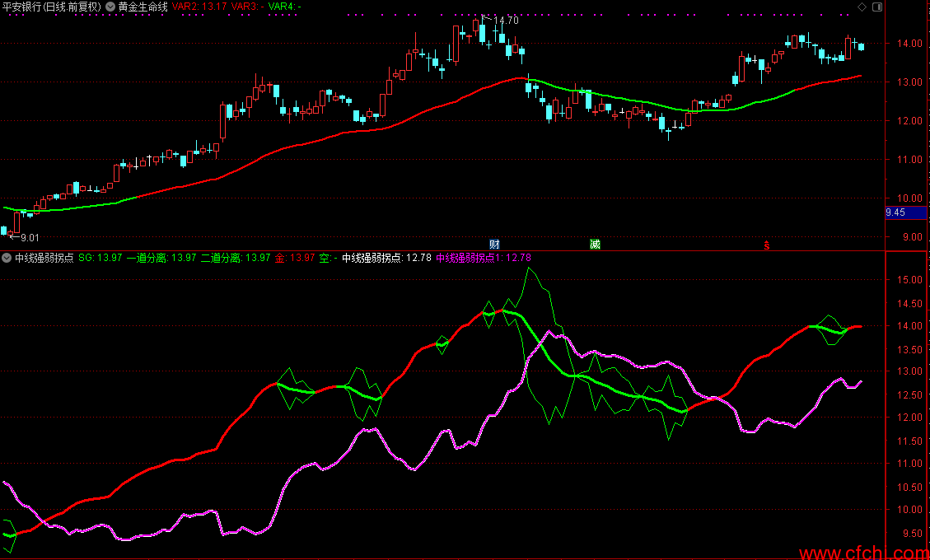Viewport: 930px width, 560px height.
Task: Click the green VAR4 value label
Action: click(x=285, y=7)
